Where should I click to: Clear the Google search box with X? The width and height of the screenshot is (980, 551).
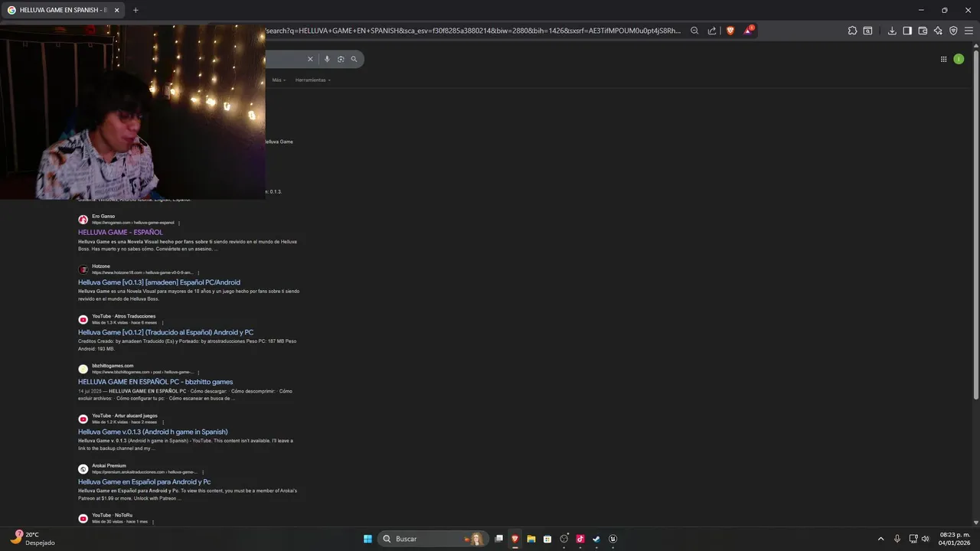click(310, 59)
